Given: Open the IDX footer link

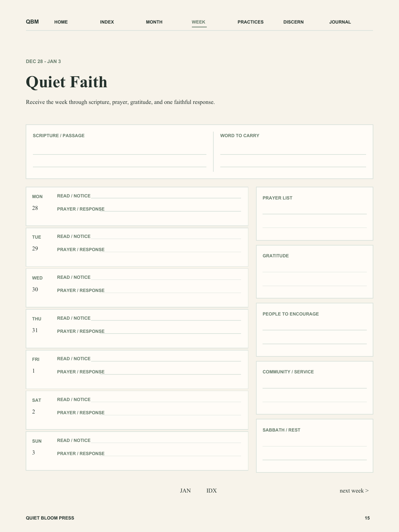Looking at the screenshot, I should 212,490.
